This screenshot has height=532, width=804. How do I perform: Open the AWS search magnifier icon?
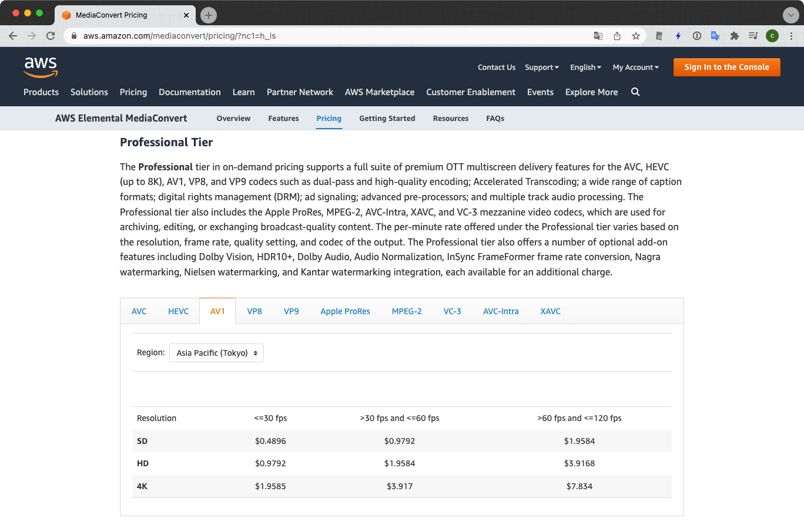[635, 92]
